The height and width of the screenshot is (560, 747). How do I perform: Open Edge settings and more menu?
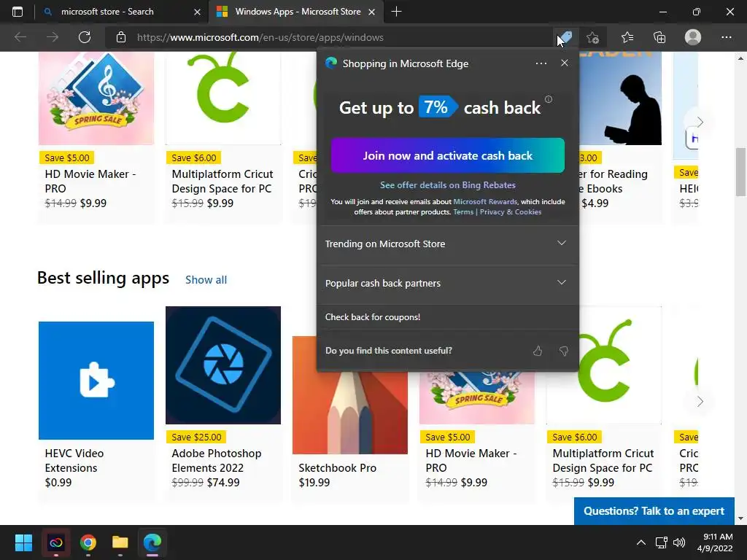pyautogui.click(x=726, y=37)
